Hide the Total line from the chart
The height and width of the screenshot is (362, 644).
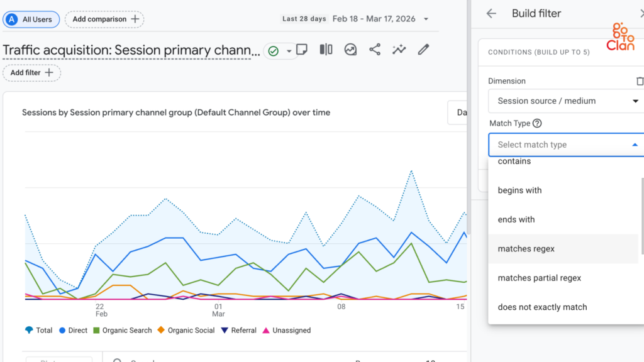[38, 330]
